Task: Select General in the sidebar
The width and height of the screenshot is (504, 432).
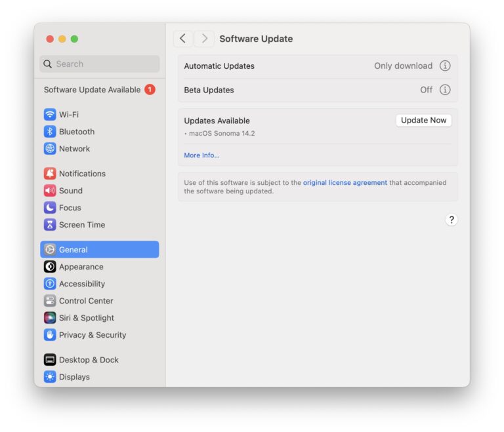Action: [x=99, y=250]
